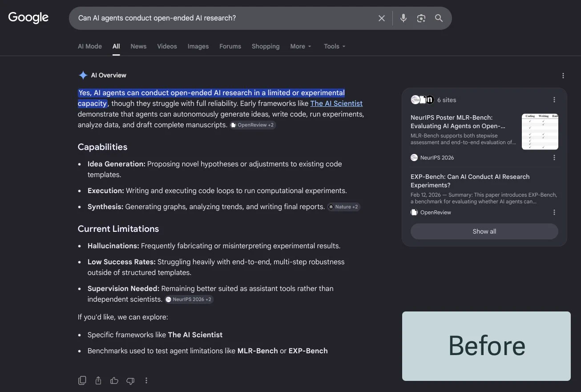Select the All results tab
This screenshot has width=581, height=392.
click(116, 46)
